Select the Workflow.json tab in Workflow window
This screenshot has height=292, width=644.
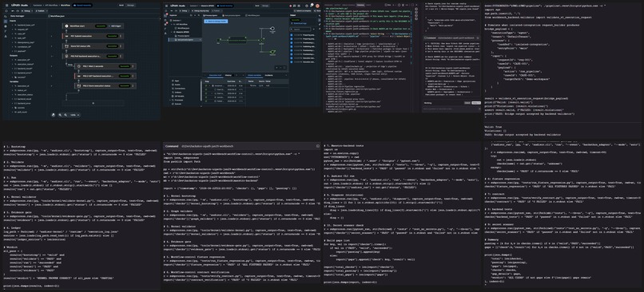click(x=56, y=16)
